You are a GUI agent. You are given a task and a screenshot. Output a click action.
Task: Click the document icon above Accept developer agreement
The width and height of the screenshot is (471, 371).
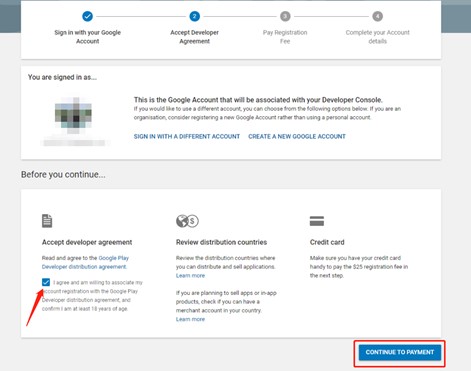47,221
